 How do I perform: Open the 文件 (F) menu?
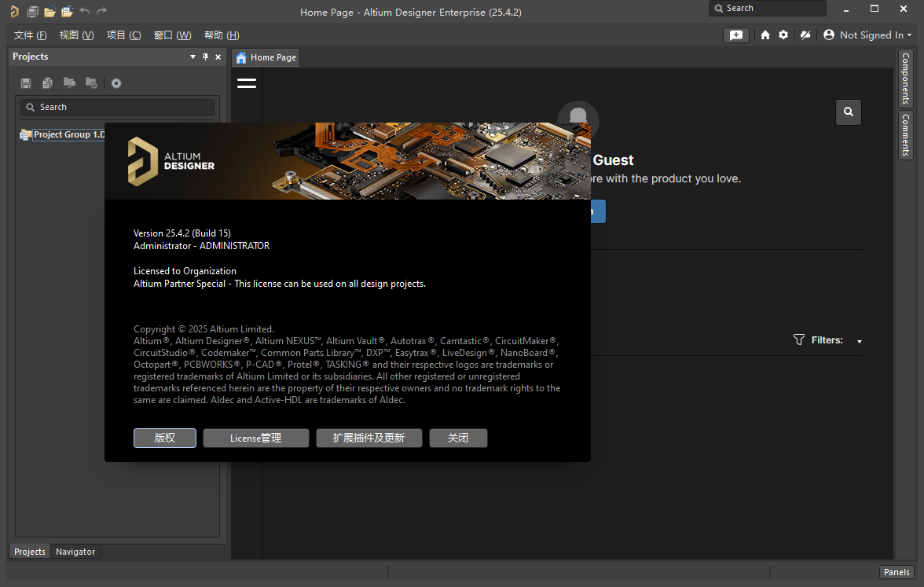tap(30, 35)
